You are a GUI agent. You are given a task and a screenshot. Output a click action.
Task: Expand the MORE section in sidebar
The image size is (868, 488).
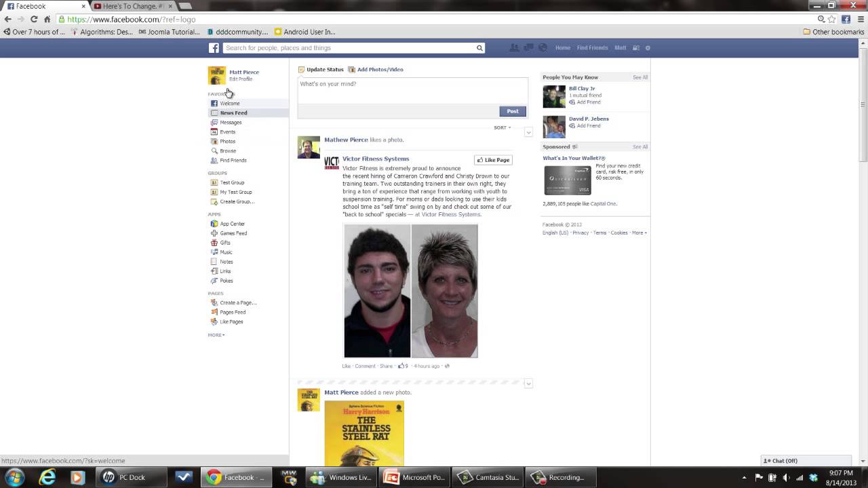tap(216, 335)
